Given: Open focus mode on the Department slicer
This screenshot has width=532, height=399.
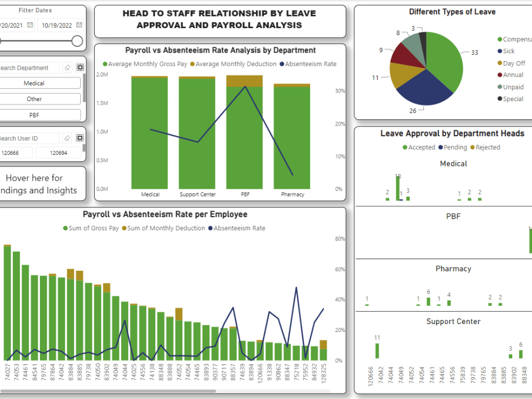Looking at the screenshot, I should [x=80, y=67].
